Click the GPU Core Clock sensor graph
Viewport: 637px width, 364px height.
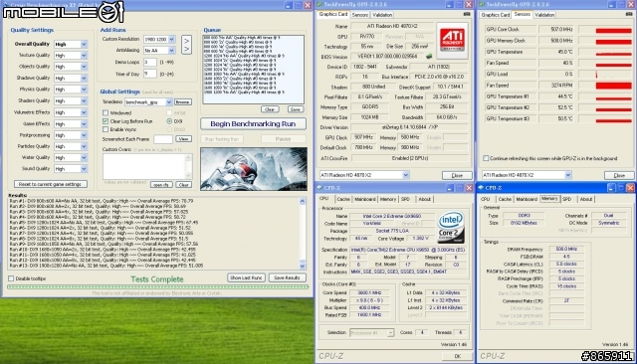[x=605, y=29]
